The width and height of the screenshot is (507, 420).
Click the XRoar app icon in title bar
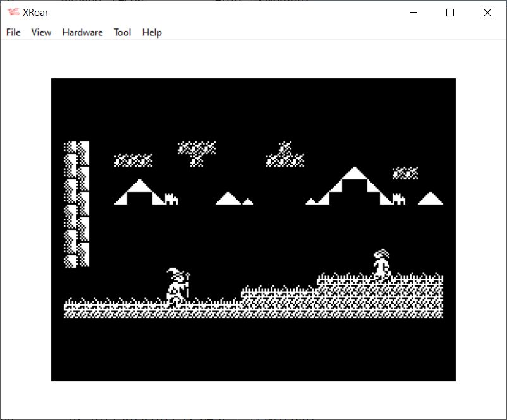(x=13, y=13)
